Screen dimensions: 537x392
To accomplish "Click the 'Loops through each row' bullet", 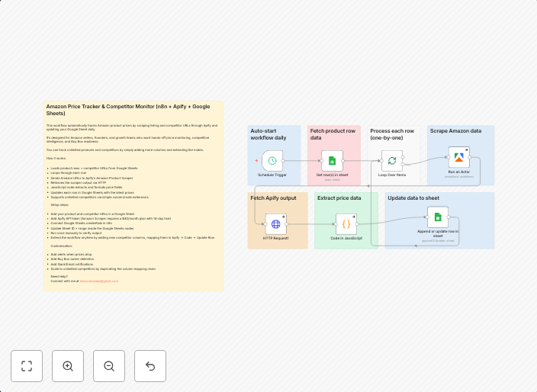I will (69, 173).
